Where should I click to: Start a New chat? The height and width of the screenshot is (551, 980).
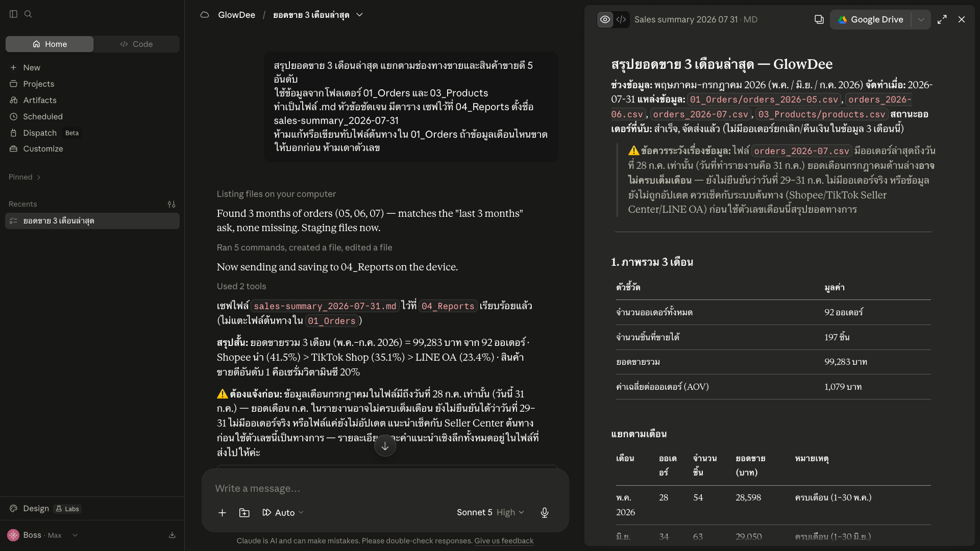pos(32,67)
